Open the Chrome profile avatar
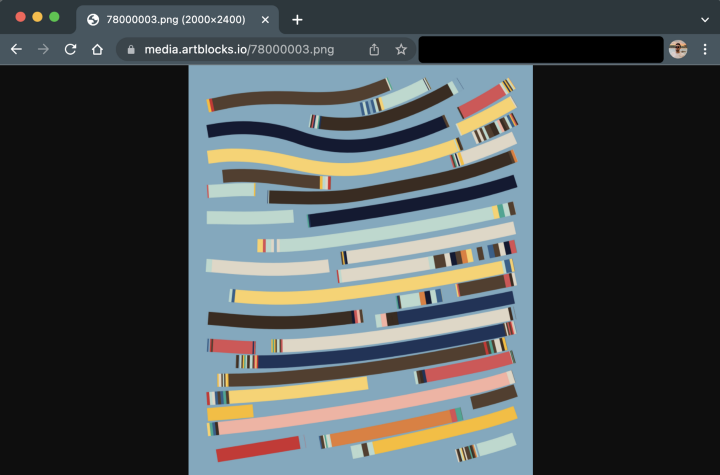This screenshot has height=475, width=720. (678, 49)
